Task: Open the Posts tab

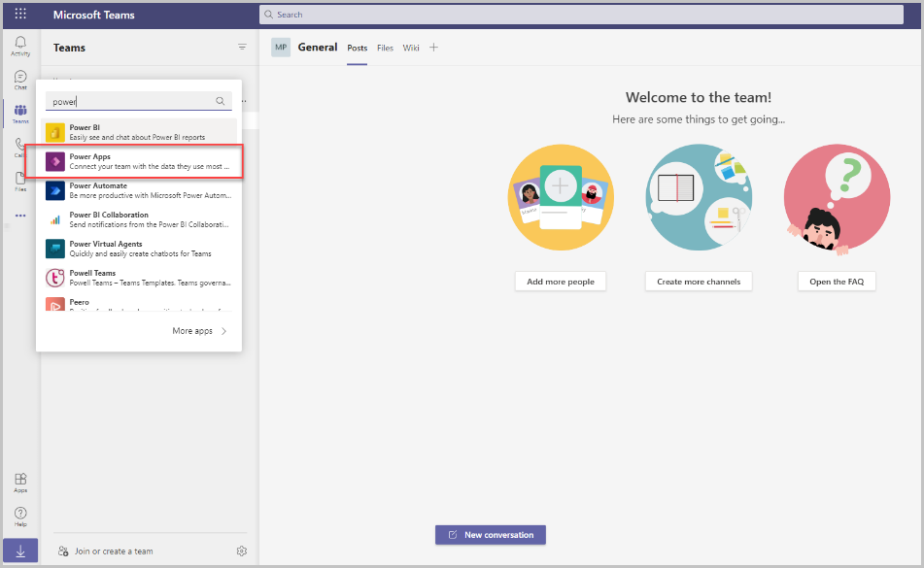Action: 356,47
